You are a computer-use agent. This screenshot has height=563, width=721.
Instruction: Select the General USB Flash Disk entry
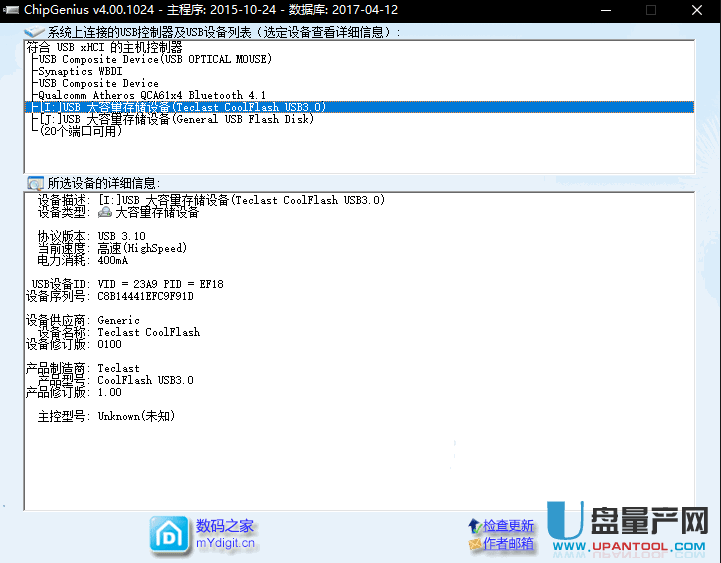click(x=175, y=119)
